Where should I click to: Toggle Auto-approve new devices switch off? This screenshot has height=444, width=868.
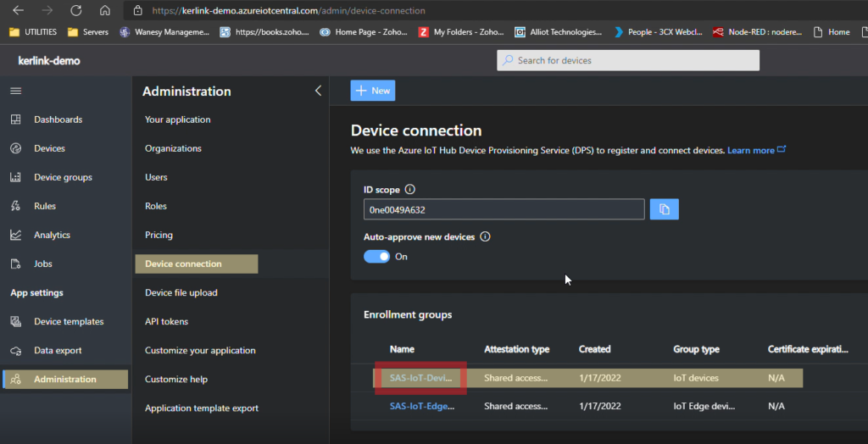point(377,256)
